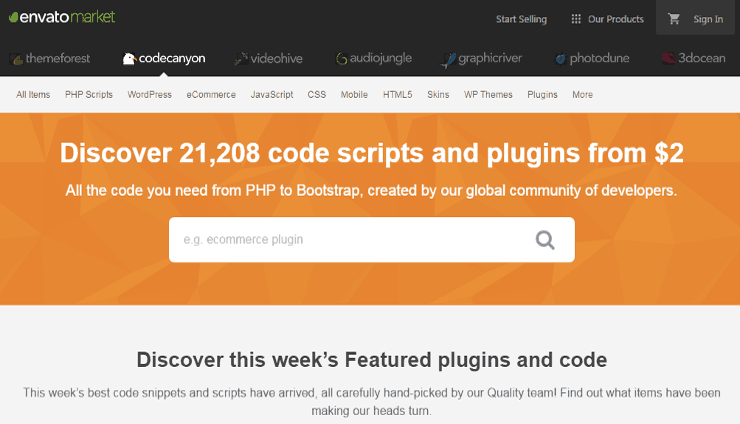740x424 pixels.
Task: Go to 3docean marketplace text
Action: coord(702,58)
